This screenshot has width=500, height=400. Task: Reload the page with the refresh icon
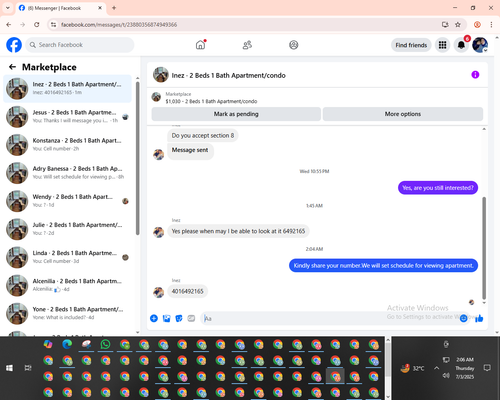click(37, 24)
